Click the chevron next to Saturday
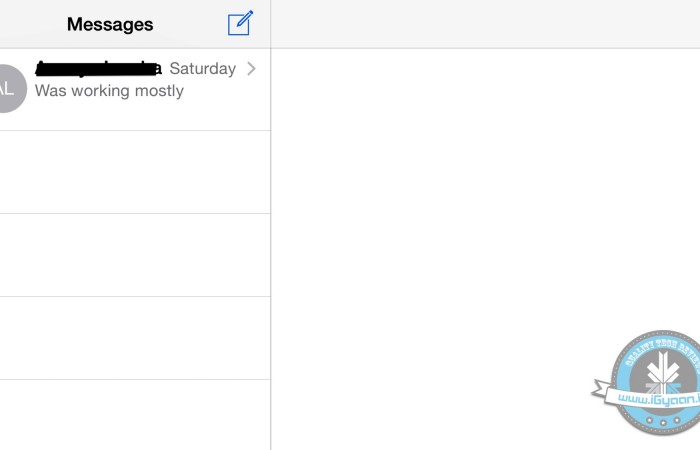 tap(251, 68)
